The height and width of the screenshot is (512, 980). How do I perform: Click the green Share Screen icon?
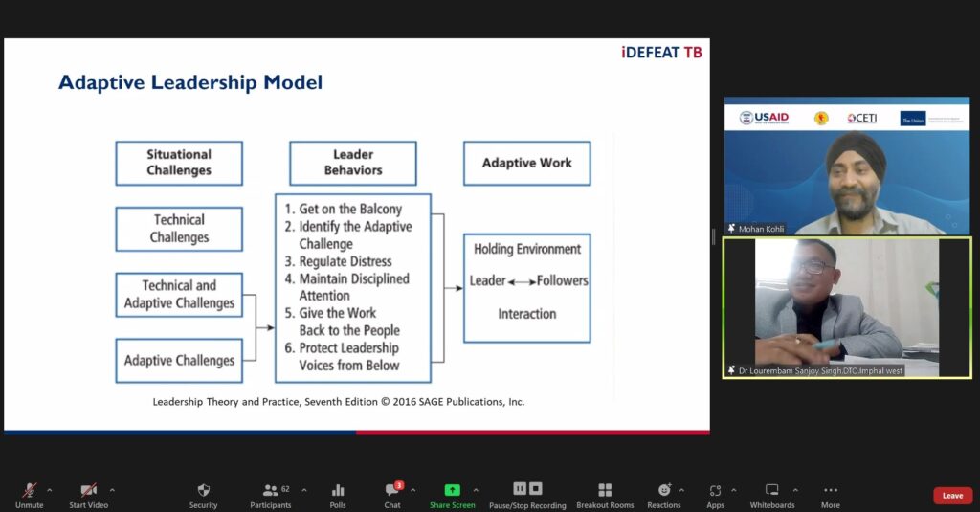point(452,490)
